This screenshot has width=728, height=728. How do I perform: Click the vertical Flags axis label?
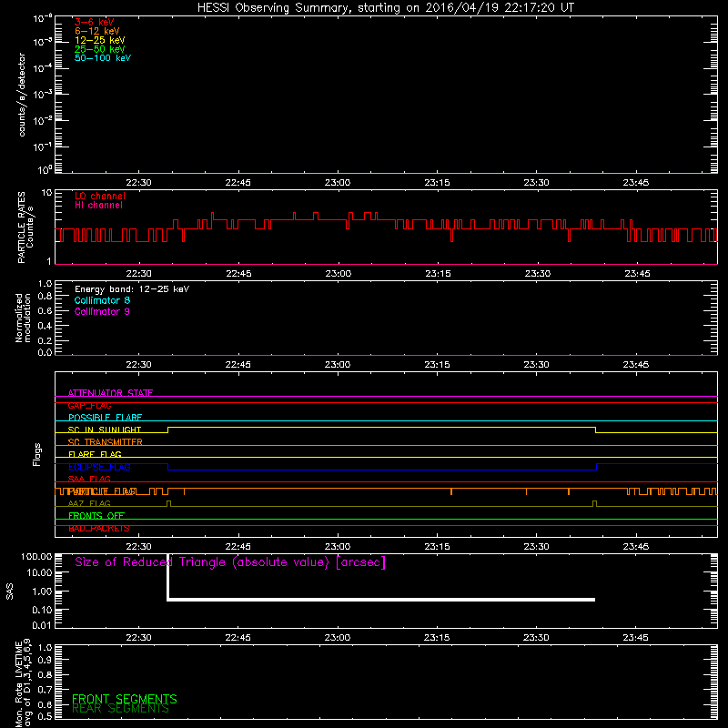(x=37, y=454)
